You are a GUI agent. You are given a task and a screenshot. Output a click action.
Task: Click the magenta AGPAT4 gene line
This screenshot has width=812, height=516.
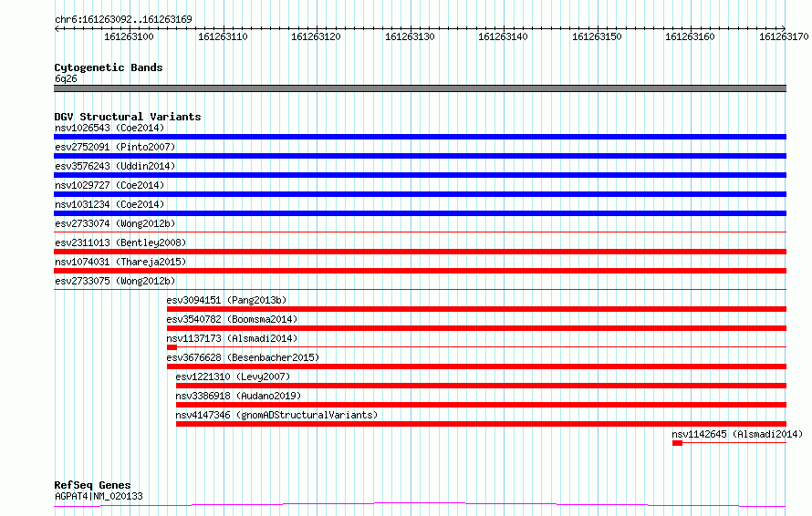coord(420,504)
